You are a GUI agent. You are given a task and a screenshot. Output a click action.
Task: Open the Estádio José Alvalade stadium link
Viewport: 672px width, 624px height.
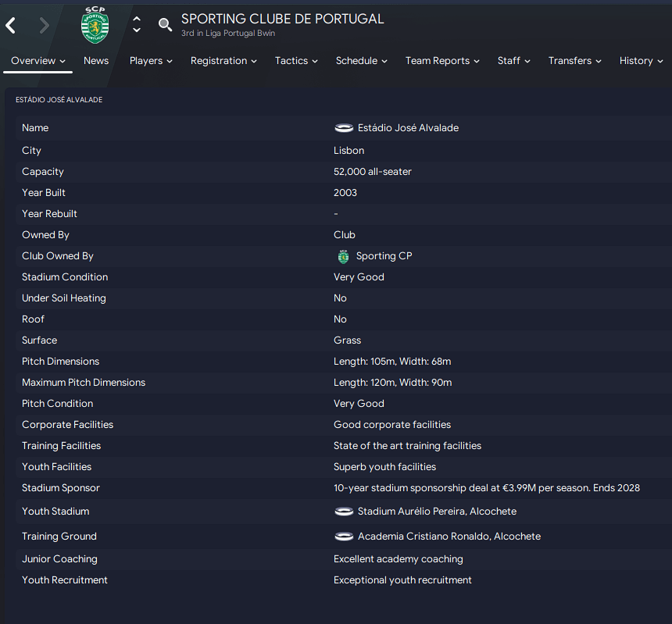(408, 128)
